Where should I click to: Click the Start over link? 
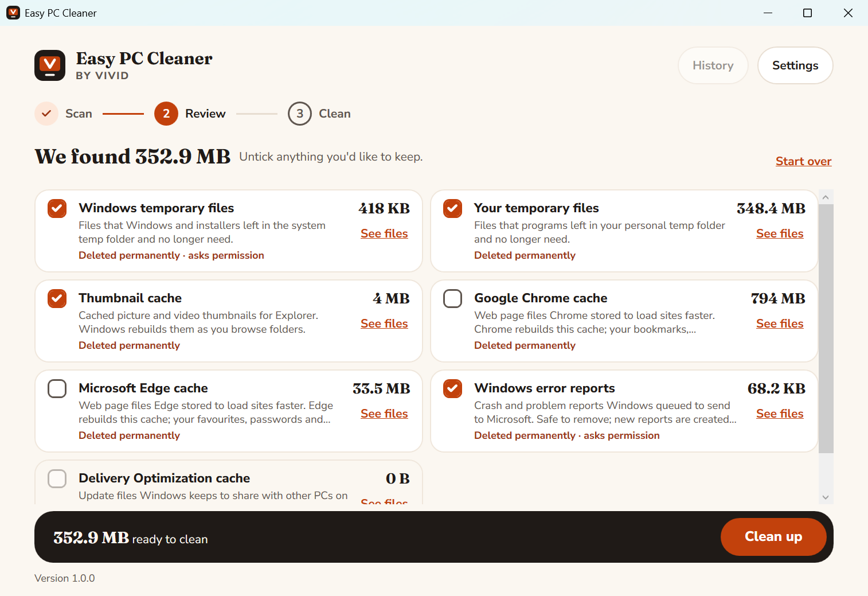click(x=804, y=161)
